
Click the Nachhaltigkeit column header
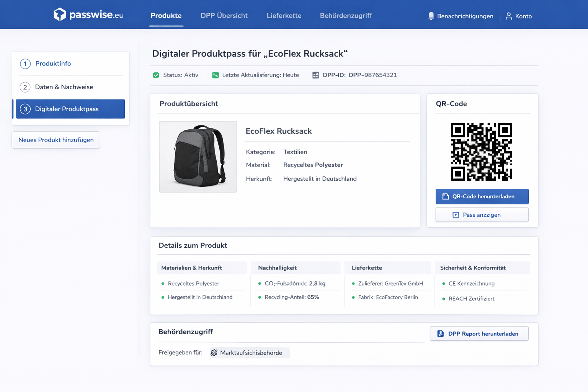(296, 268)
